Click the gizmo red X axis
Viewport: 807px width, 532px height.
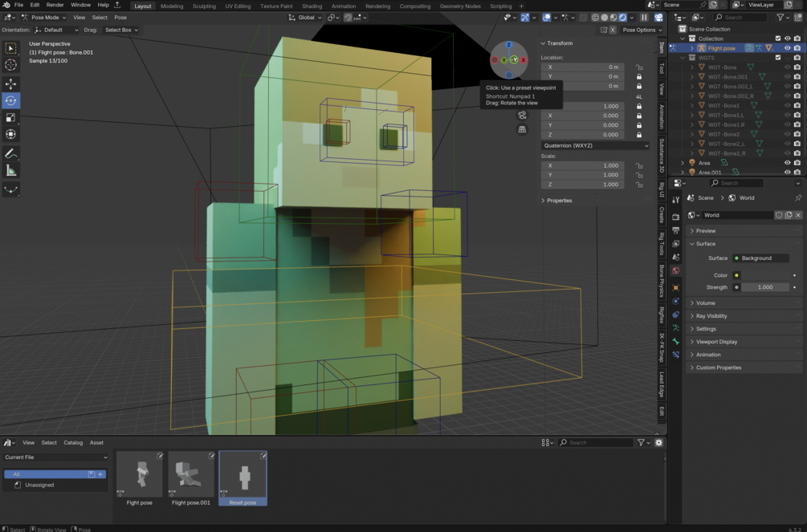(x=524, y=60)
